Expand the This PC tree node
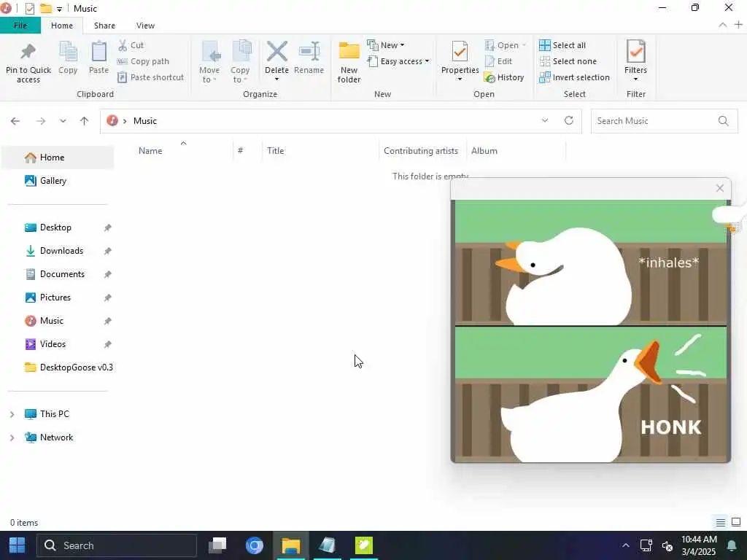Viewport: 747px width, 560px height. tap(12, 414)
